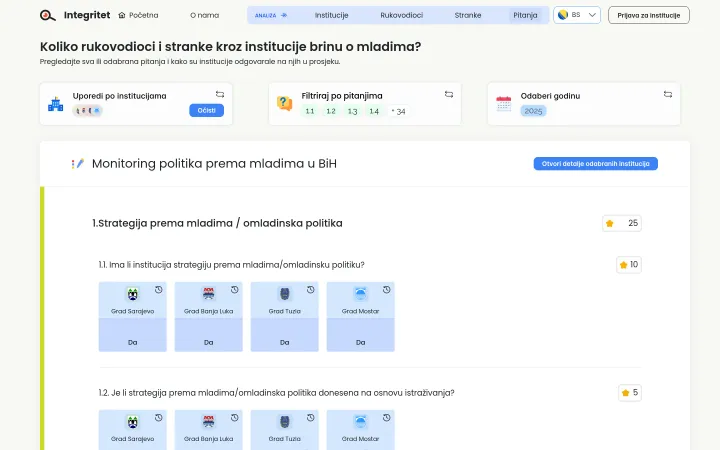Expand the +34 more questions chip
Screen dimensions: 720x450
[398, 111]
